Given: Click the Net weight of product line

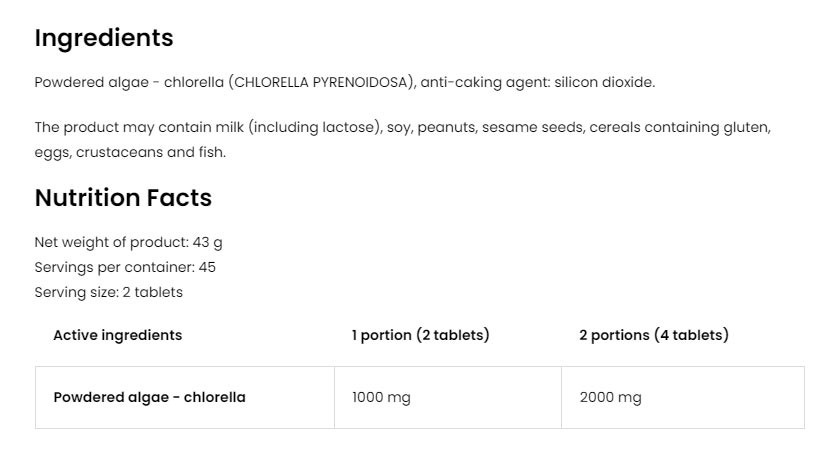Looking at the screenshot, I should pos(129,242).
